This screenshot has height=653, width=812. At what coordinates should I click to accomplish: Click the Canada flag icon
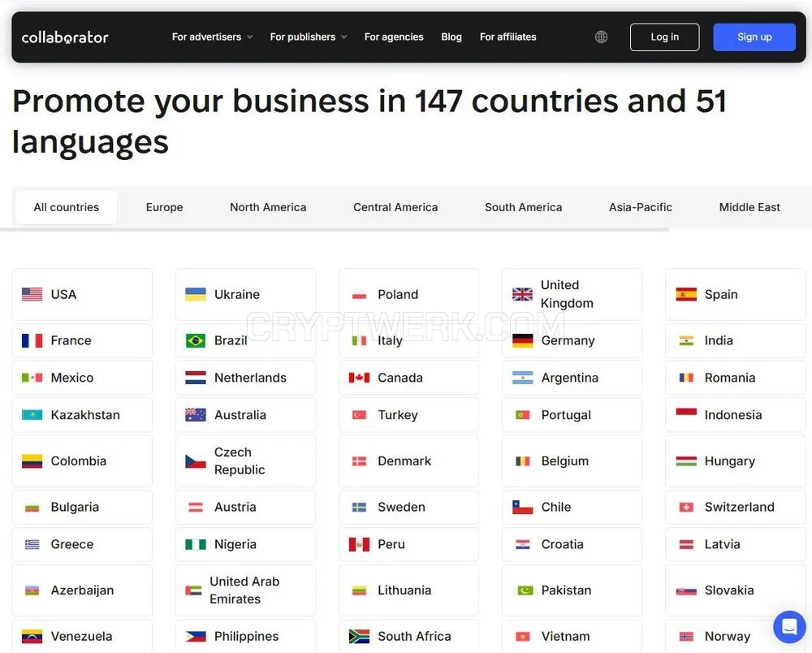coord(360,378)
